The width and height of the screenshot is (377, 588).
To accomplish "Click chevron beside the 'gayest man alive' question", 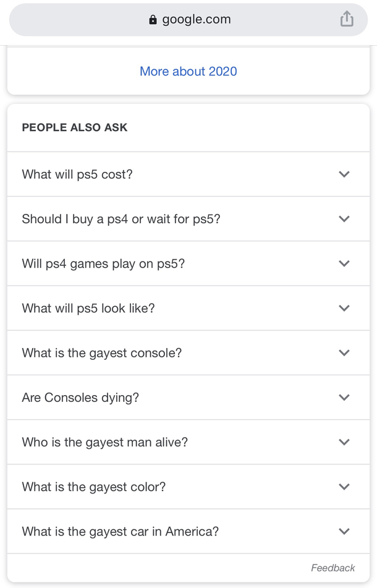I will [x=344, y=442].
